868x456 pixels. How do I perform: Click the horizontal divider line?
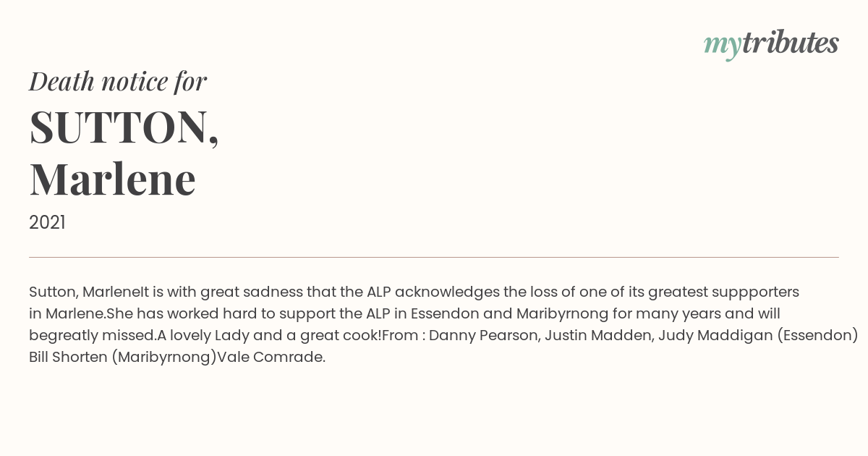(434, 257)
